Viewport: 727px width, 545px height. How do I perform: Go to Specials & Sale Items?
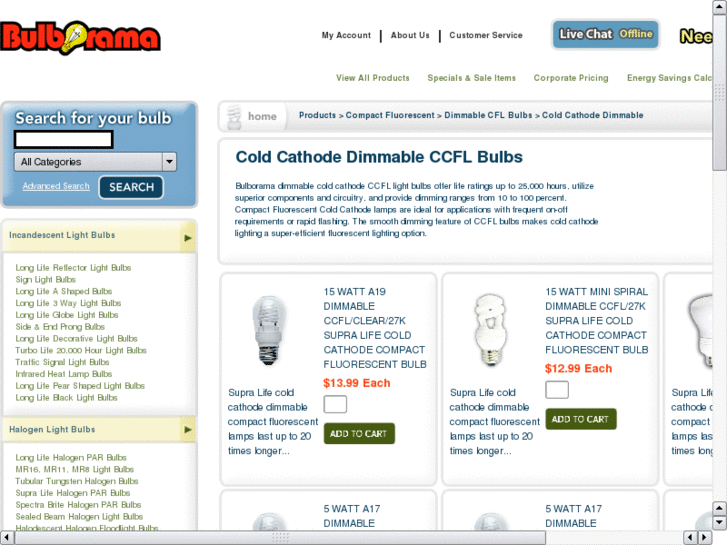point(472,78)
